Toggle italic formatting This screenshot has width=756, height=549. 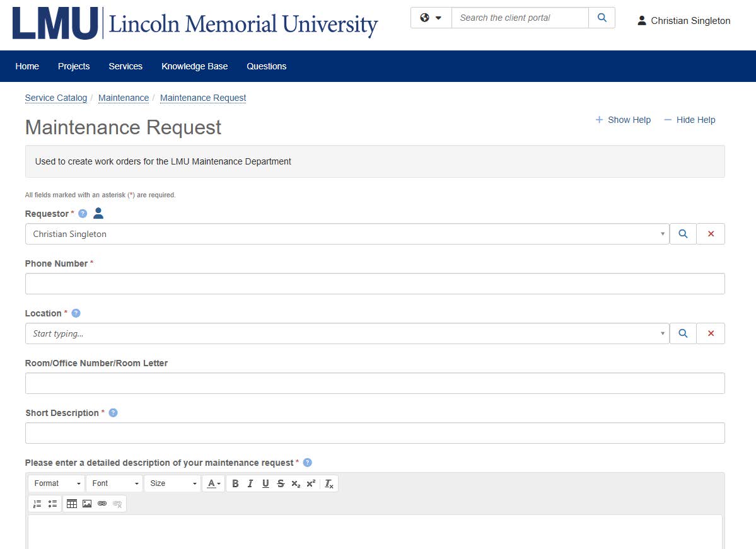click(250, 483)
